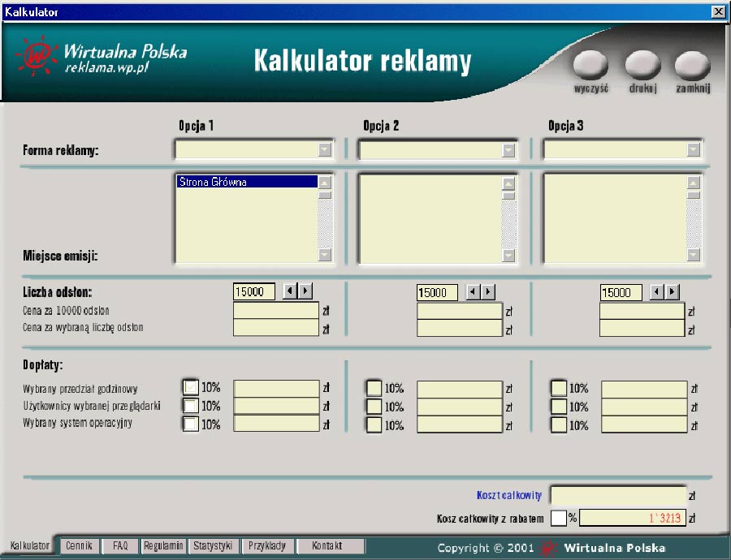731x560 pixels.
Task: Click the wyczyść round button
Action: click(x=590, y=65)
